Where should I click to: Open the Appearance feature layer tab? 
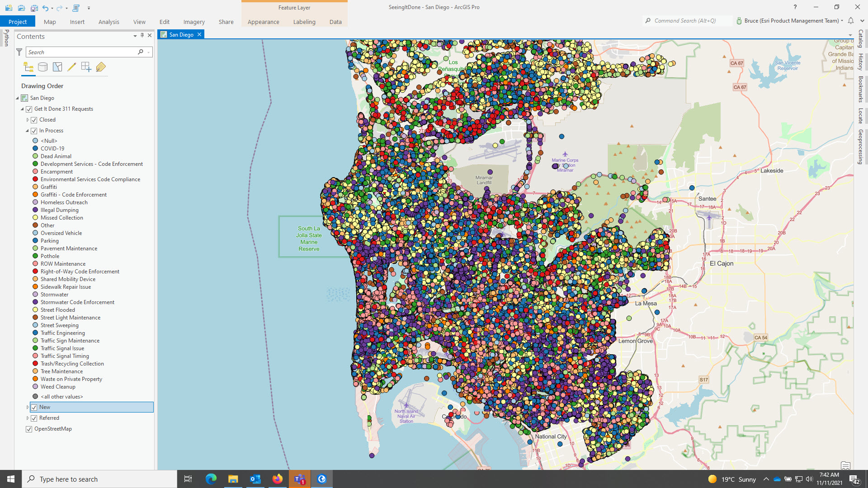[x=264, y=22]
